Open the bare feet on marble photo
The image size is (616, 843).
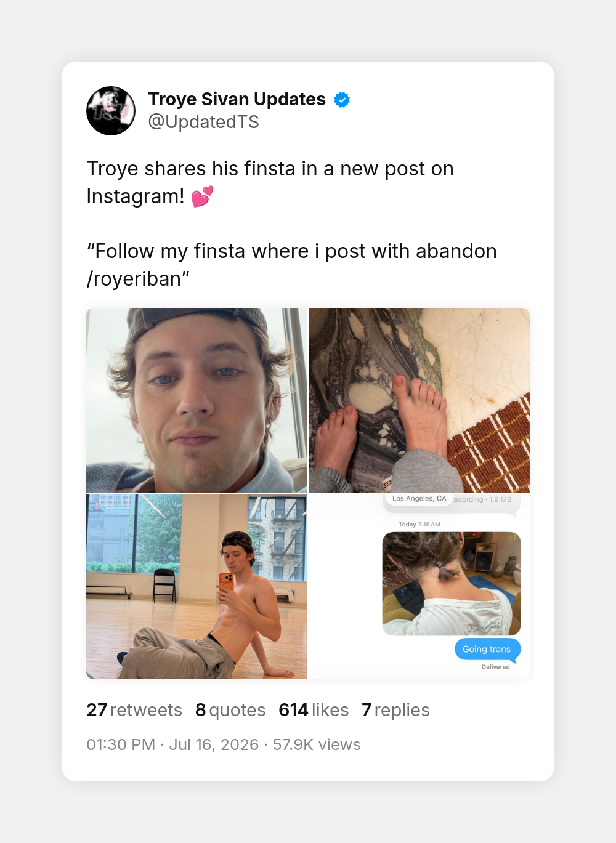(x=419, y=400)
